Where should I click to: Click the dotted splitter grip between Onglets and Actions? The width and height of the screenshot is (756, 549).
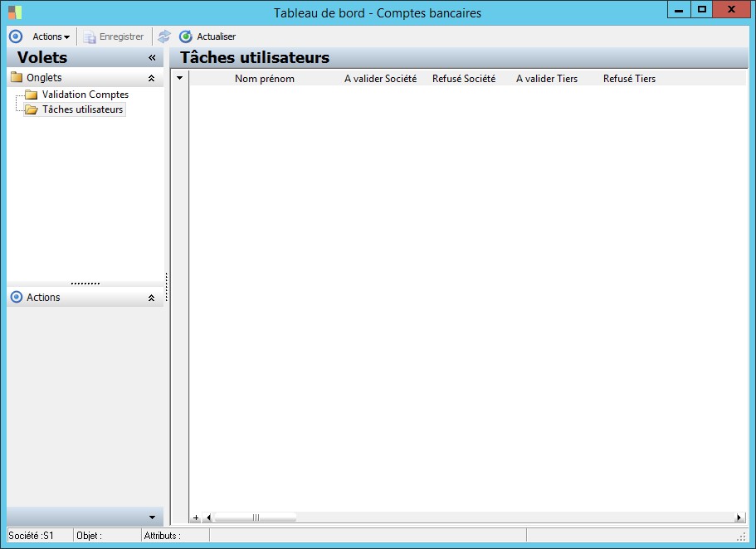[85, 284]
